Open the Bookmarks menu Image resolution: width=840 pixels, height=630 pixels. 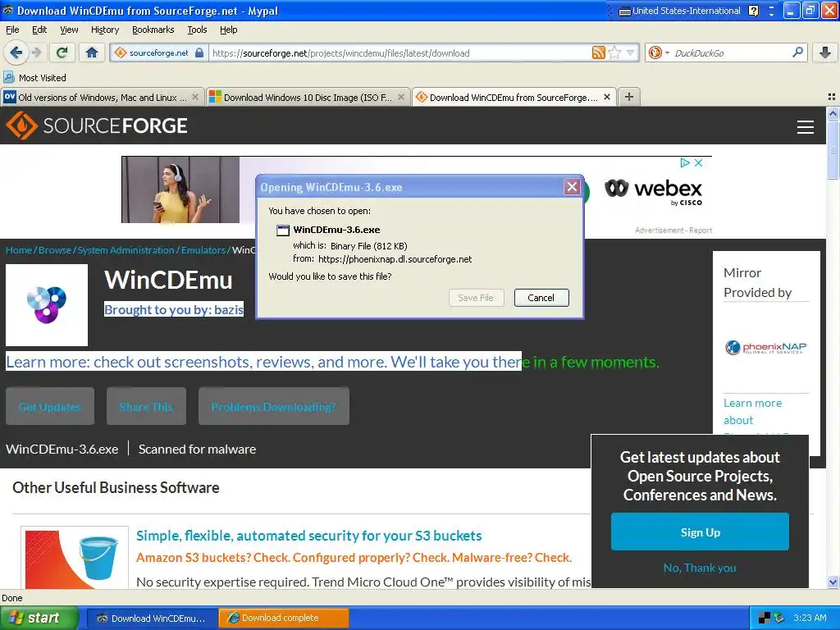coord(153,30)
